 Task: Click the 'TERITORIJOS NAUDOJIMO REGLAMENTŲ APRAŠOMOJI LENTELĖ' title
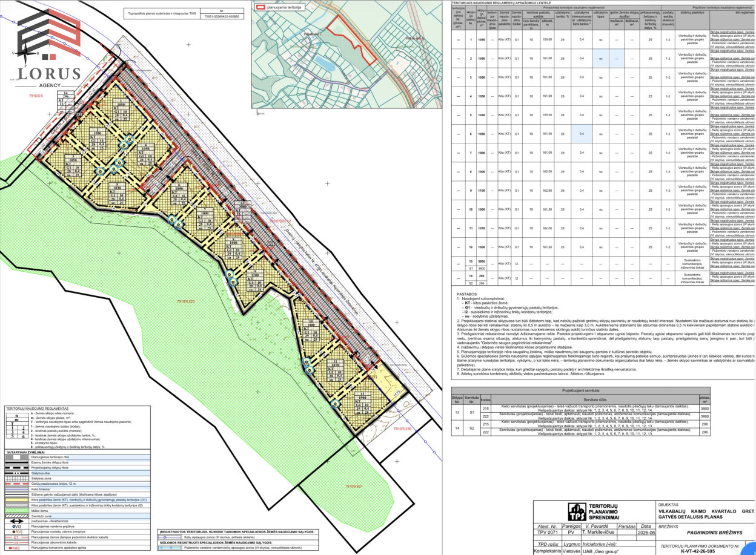pyautogui.click(x=501, y=2)
